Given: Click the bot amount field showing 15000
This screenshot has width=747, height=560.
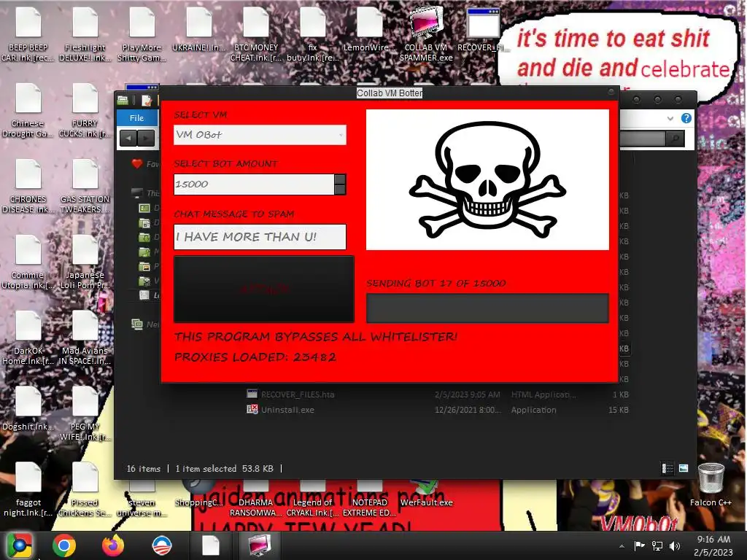Looking at the screenshot, I should (254, 184).
